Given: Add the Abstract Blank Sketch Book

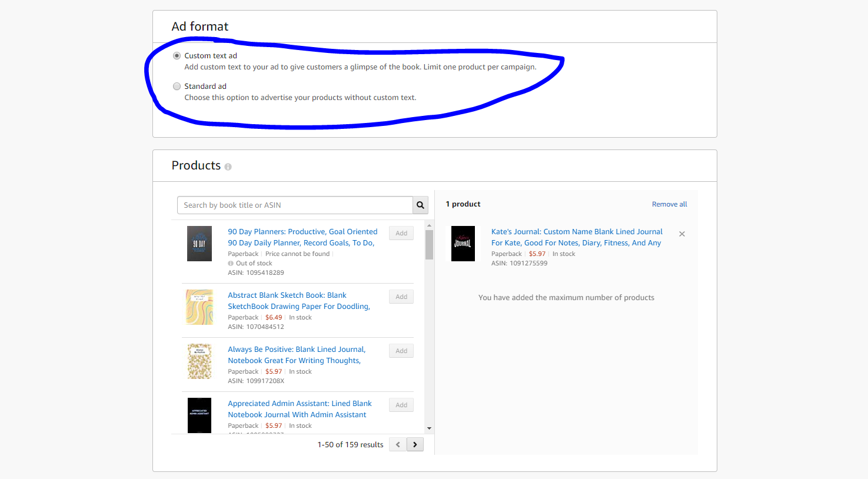Looking at the screenshot, I should (401, 297).
